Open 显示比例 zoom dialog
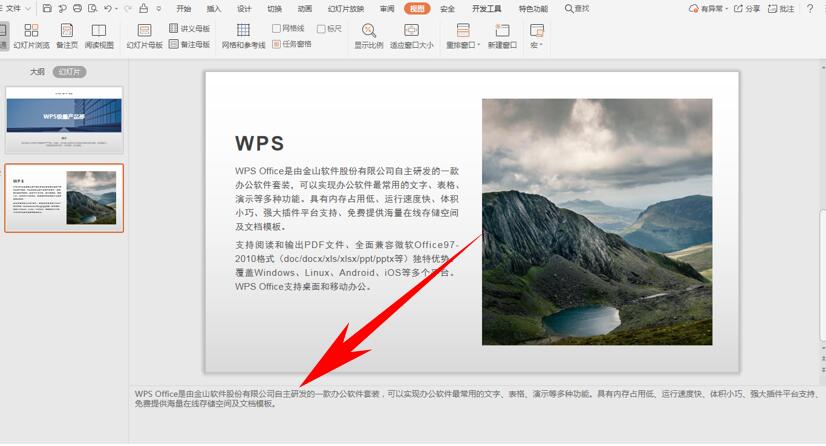Image resolution: width=826 pixels, height=446 pixels. click(x=369, y=36)
